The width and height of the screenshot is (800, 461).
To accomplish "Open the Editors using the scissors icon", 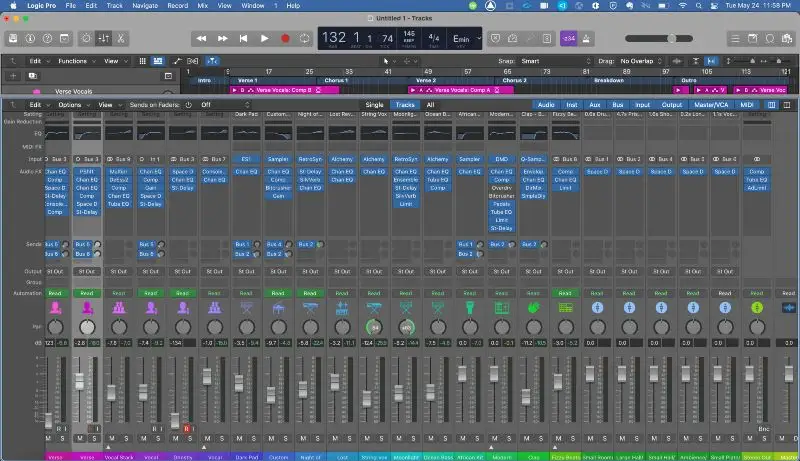I will point(120,38).
